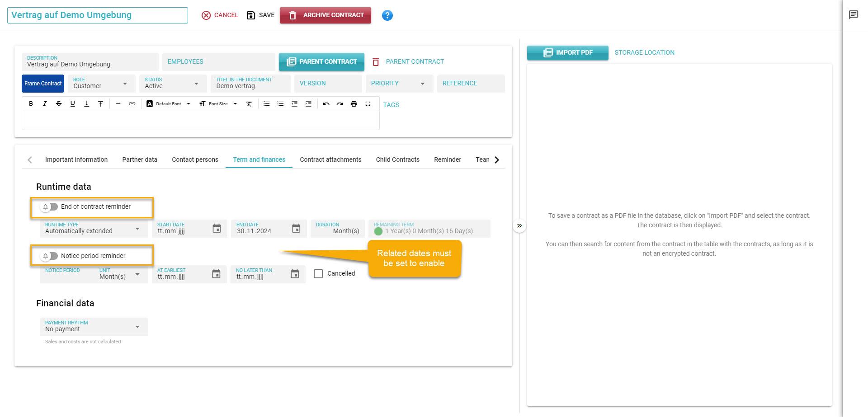This screenshot has width=868, height=417.
Task: Check the Cancelled checkbox
Action: (x=318, y=274)
